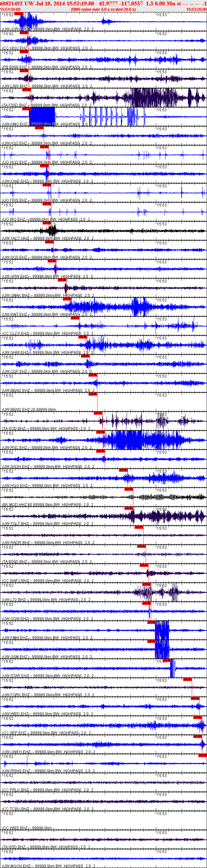Select the UW CDF EHZ station label

(47, 372)
